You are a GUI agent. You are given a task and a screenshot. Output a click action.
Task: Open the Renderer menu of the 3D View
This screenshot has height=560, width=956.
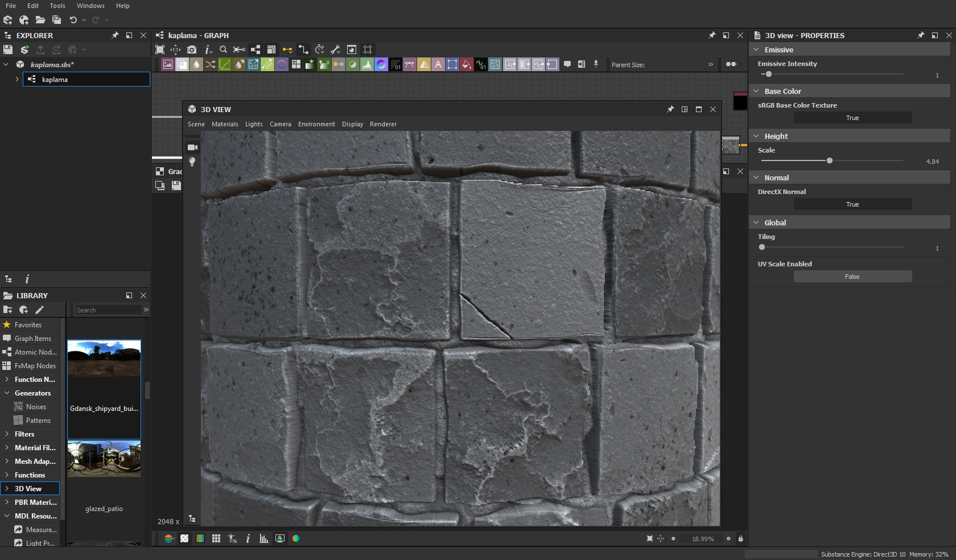pyautogui.click(x=383, y=124)
